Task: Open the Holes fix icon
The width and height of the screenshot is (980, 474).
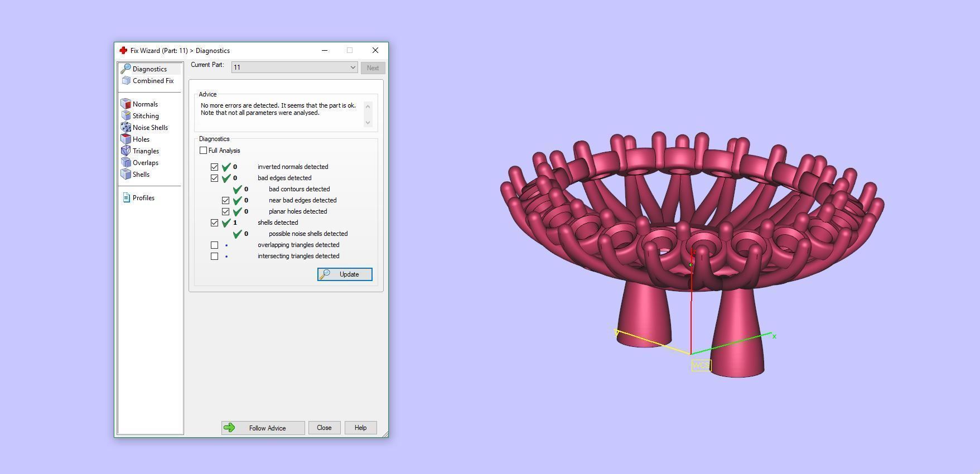Action: [x=126, y=139]
